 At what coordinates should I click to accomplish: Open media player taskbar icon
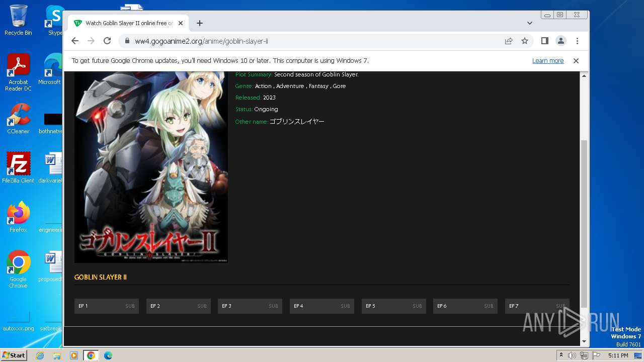click(73, 355)
